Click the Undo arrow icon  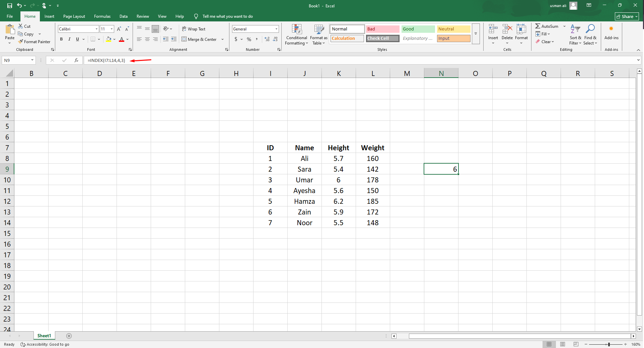point(19,6)
